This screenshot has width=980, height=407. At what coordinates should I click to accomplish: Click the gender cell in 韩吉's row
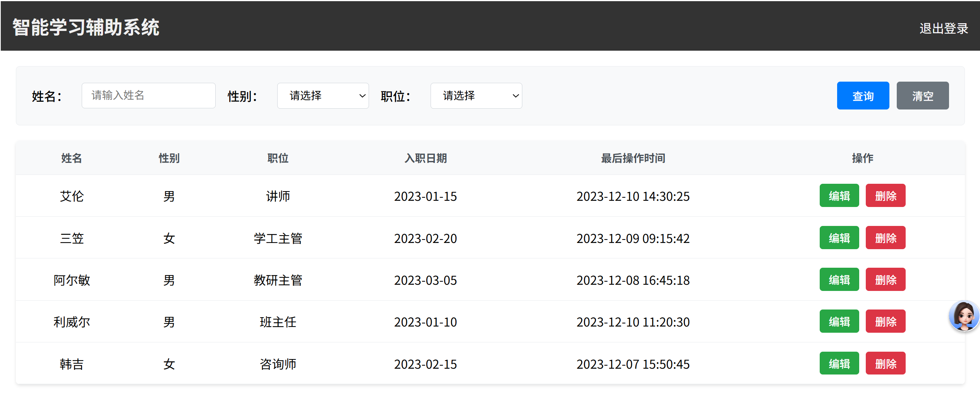(x=169, y=364)
